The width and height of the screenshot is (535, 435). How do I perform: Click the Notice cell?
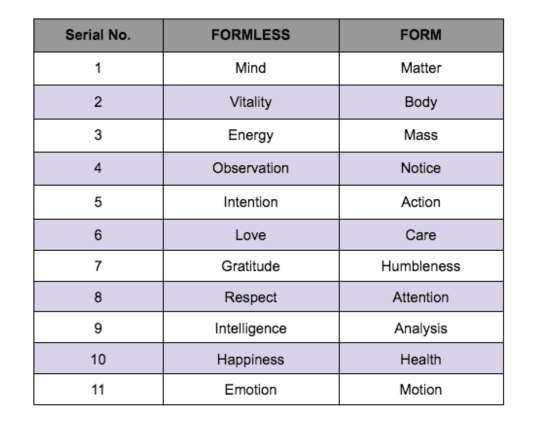[x=421, y=169]
